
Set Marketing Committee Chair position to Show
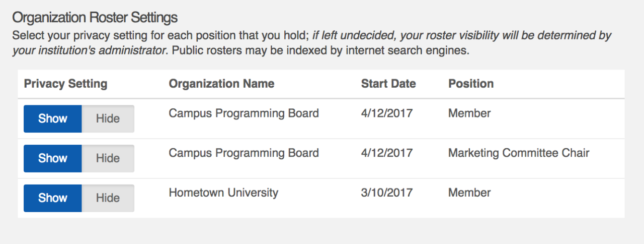tap(53, 158)
